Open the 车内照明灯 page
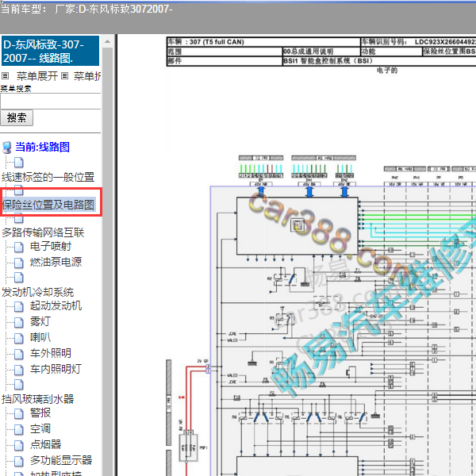The width and height of the screenshot is (476, 476). click(x=56, y=369)
